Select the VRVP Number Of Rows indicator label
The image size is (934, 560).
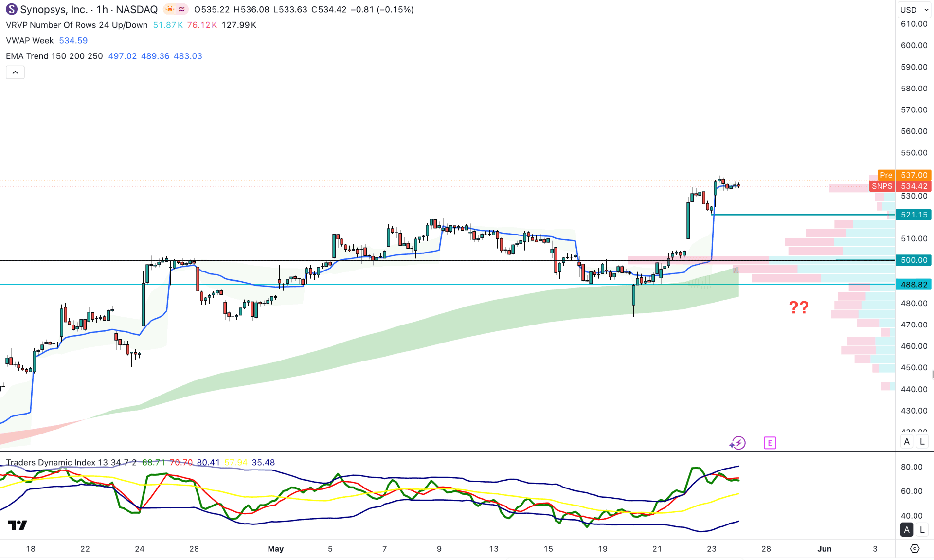click(77, 25)
